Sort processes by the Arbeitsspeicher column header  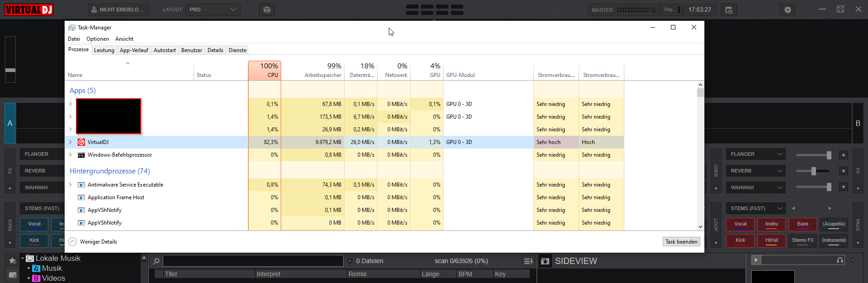pos(312,71)
